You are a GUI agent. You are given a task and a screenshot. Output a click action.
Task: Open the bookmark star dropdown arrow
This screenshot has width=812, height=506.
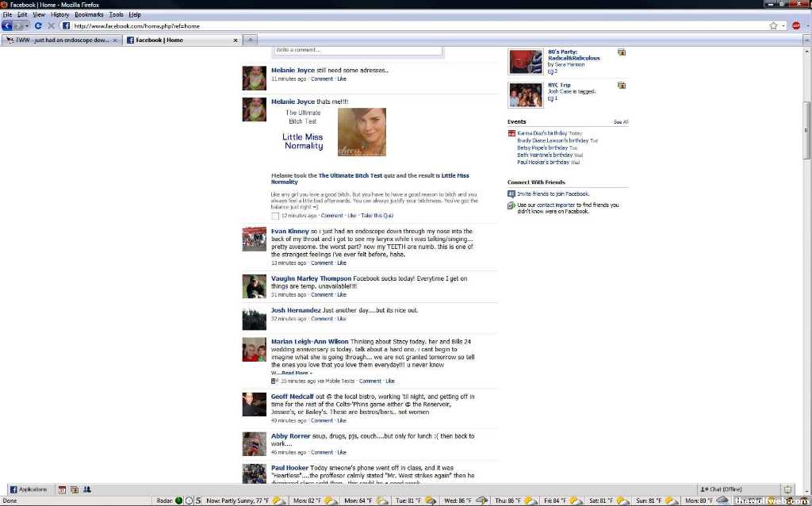click(x=783, y=26)
